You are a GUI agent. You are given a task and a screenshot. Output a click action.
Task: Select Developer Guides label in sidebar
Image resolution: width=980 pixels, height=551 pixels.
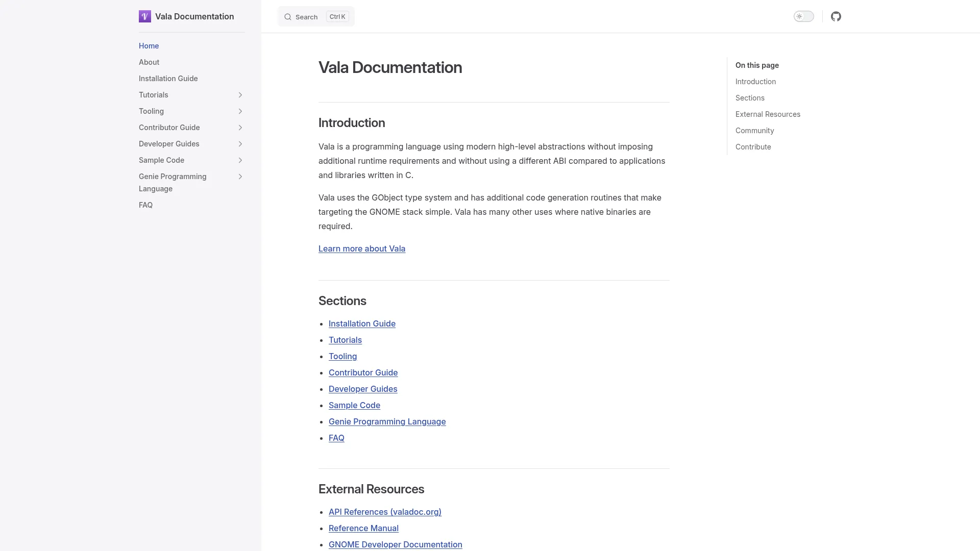169,144
